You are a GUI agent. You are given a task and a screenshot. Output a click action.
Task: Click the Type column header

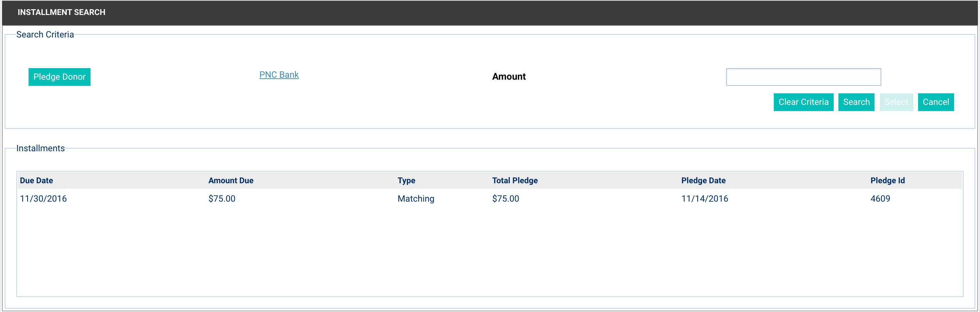[406, 181]
